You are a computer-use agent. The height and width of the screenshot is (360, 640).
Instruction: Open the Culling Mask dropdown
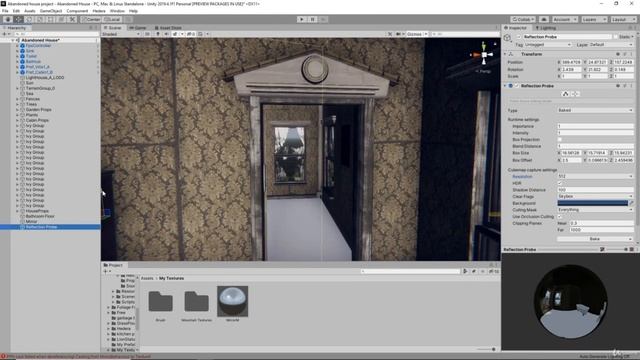[595, 210]
